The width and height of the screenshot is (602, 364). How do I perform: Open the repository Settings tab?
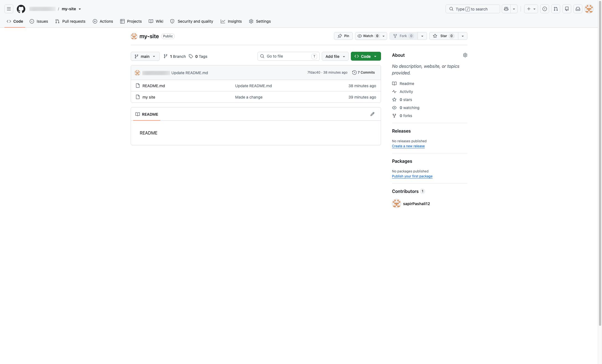[x=260, y=21]
